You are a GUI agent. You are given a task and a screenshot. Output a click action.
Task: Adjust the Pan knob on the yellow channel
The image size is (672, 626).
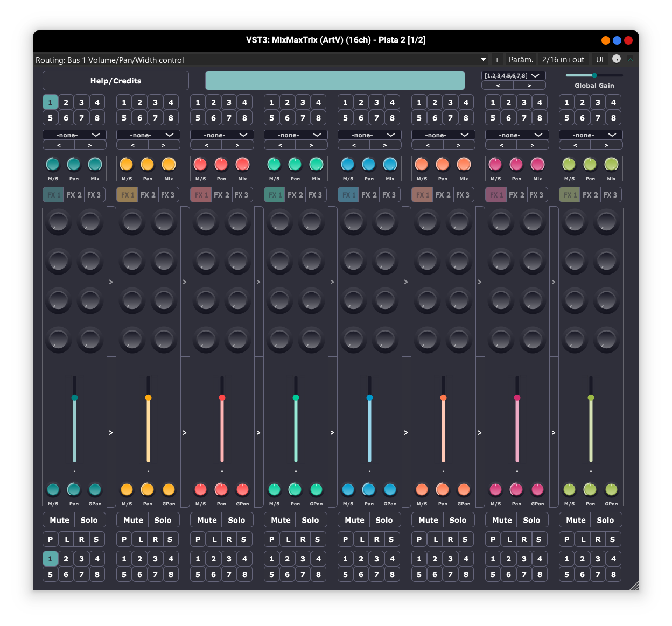pyautogui.click(x=148, y=165)
